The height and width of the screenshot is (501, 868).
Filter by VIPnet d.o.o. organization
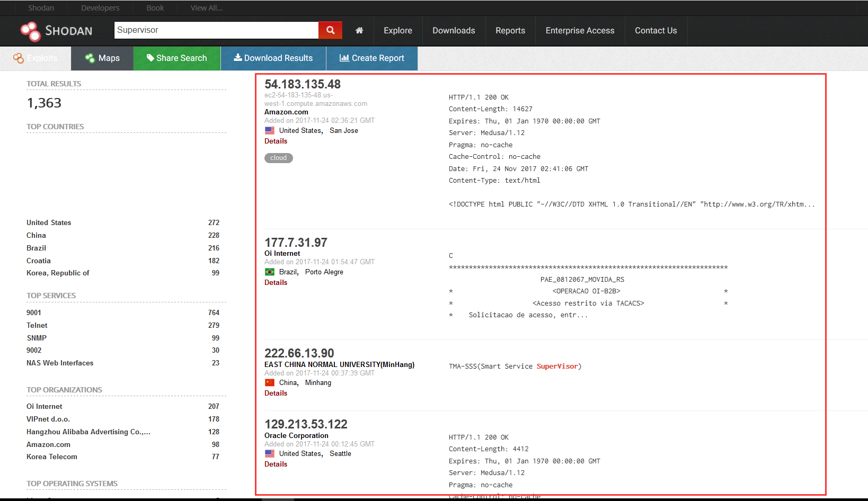coord(48,419)
